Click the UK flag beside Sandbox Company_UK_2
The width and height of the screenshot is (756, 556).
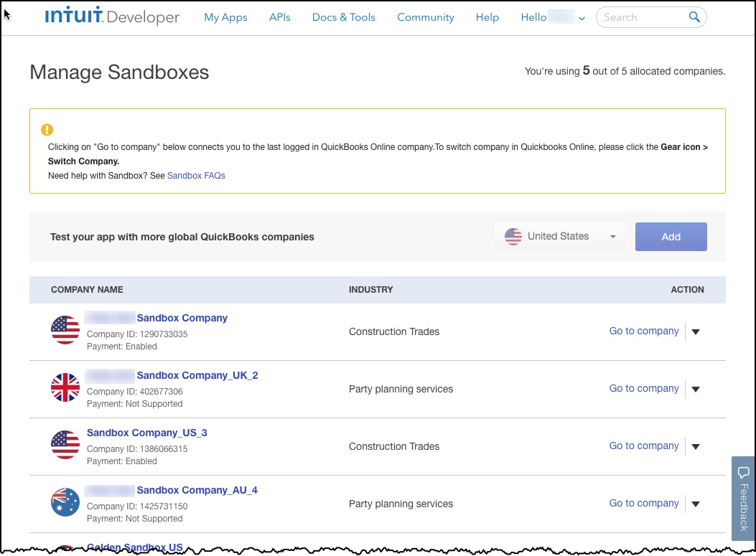click(65, 388)
